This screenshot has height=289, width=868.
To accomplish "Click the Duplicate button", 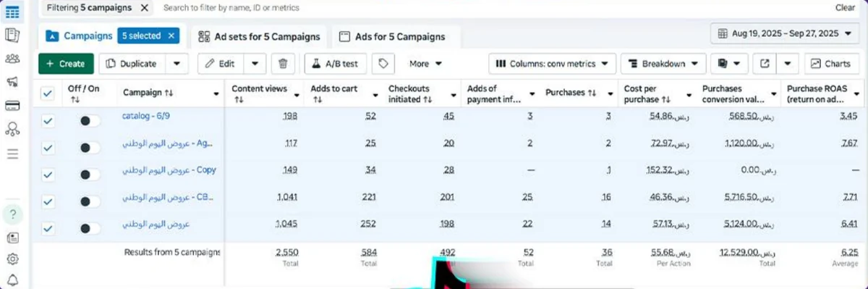I will tap(132, 64).
